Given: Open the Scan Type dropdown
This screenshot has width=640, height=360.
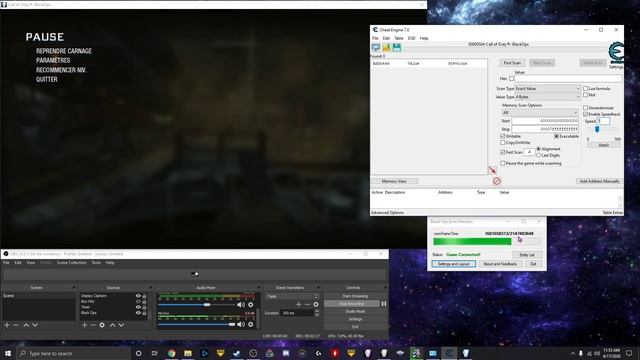Looking at the screenshot, I should click(x=547, y=89).
